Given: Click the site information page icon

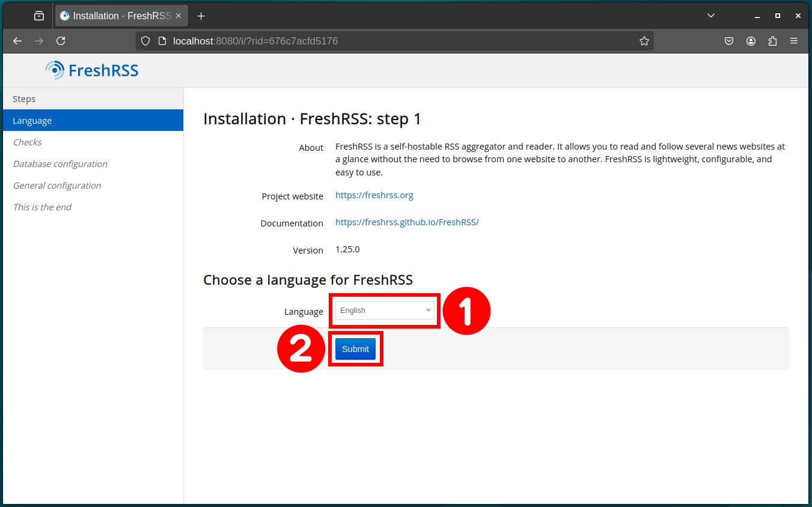Looking at the screenshot, I should (x=161, y=41).
